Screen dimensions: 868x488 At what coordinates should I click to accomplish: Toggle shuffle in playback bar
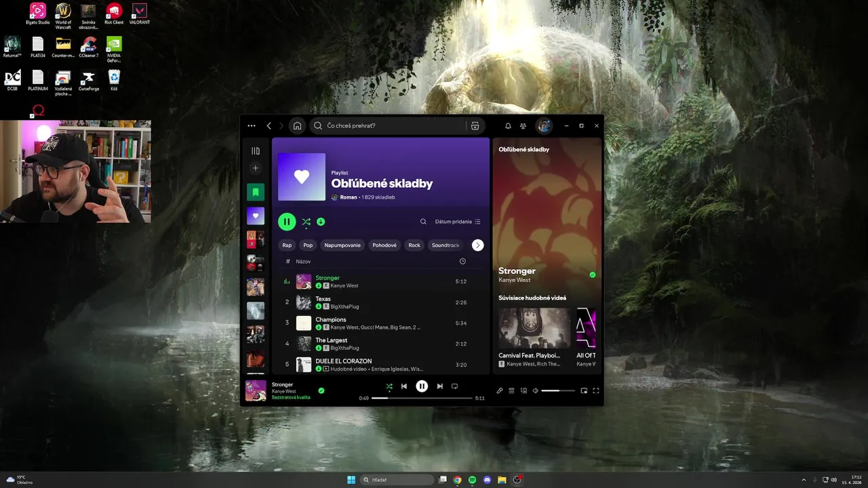pos(389,386)
